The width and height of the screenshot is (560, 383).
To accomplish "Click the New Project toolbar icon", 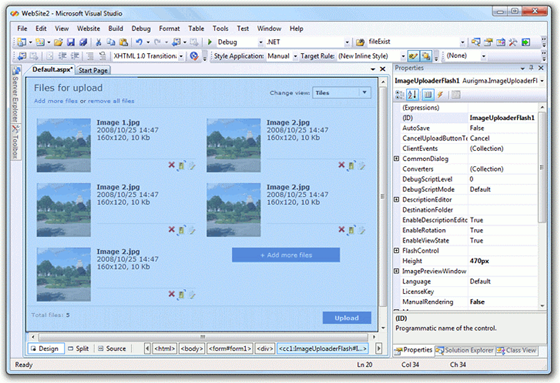I will (21, 42).
